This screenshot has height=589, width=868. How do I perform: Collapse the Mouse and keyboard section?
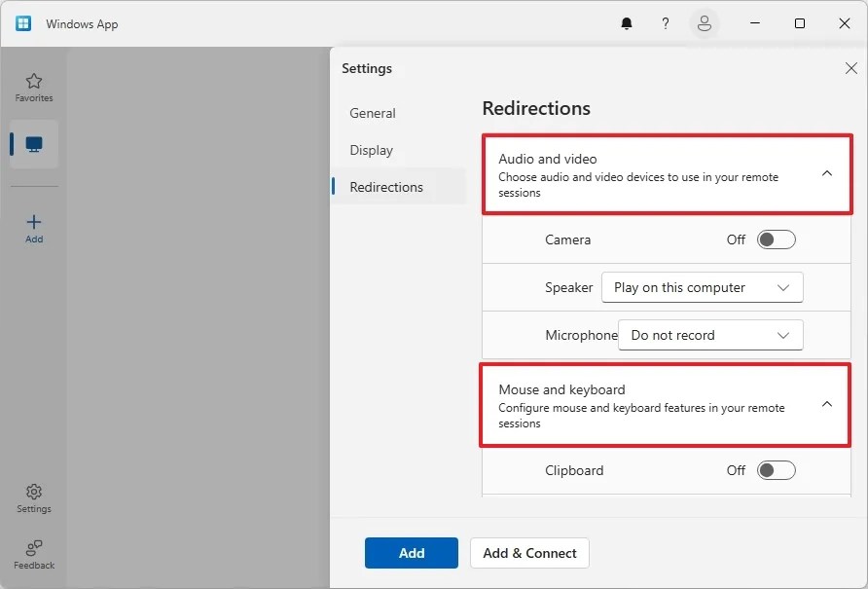pyautogui.click(x=826, y=404)
